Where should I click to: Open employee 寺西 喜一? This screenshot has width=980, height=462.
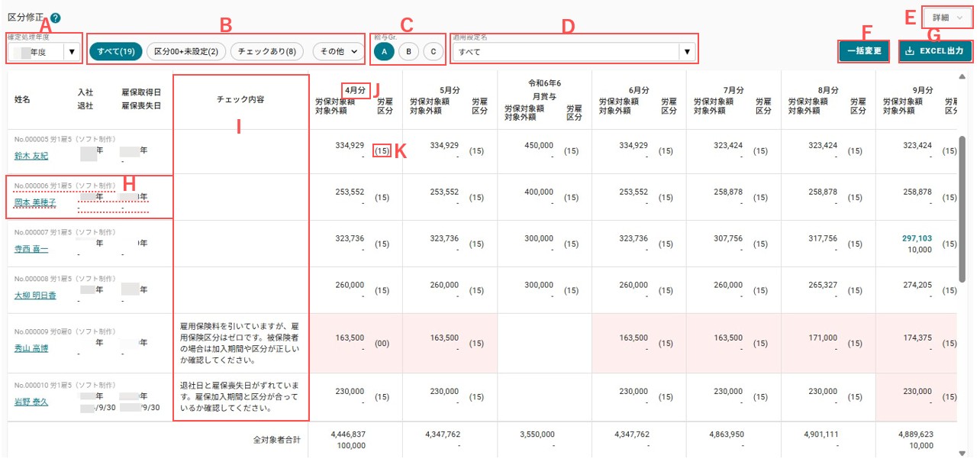click(31, 249)
